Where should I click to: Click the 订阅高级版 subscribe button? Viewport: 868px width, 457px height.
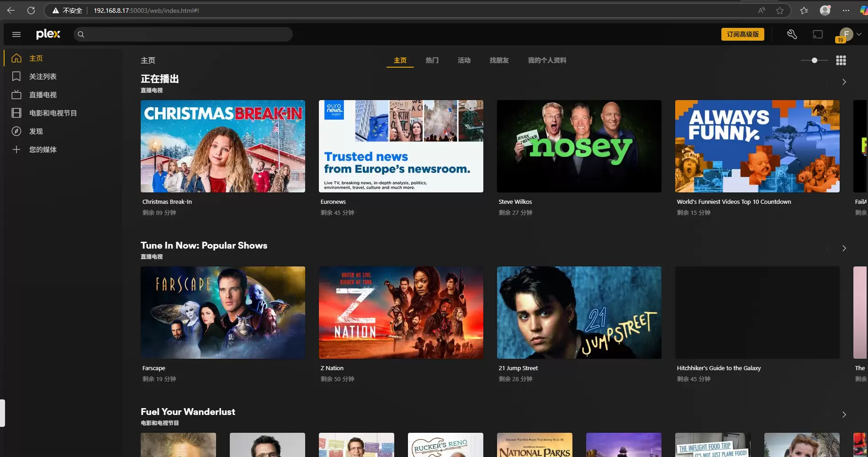tap(742, 34)
